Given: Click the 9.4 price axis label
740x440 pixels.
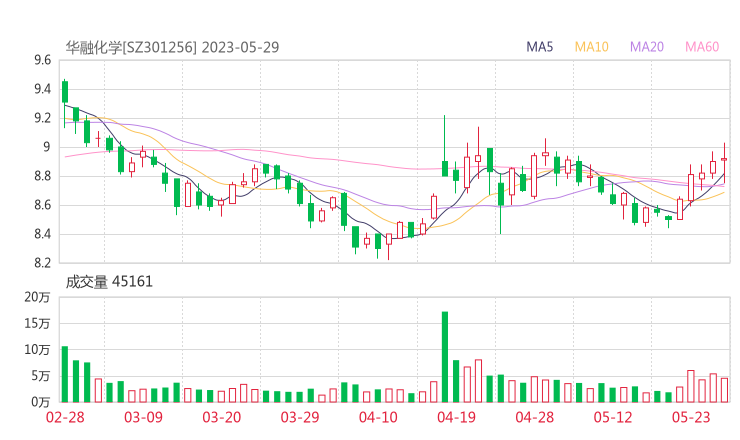Looking at the screenshot, I should [42, 89].
